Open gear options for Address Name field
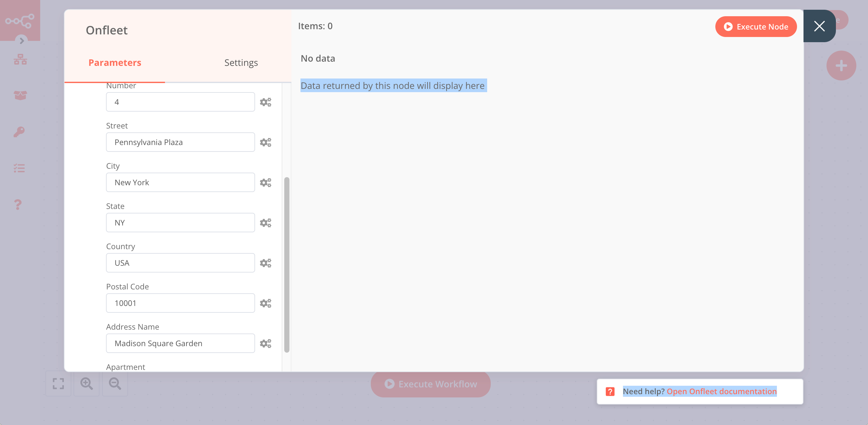868x425 pixels. [x=265, y=343]
